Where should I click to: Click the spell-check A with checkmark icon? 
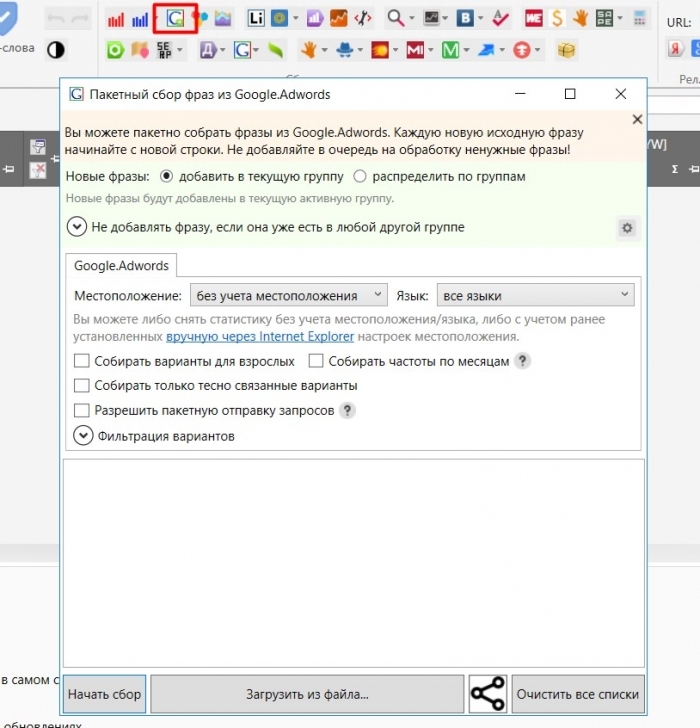click(x=500, y=19)
